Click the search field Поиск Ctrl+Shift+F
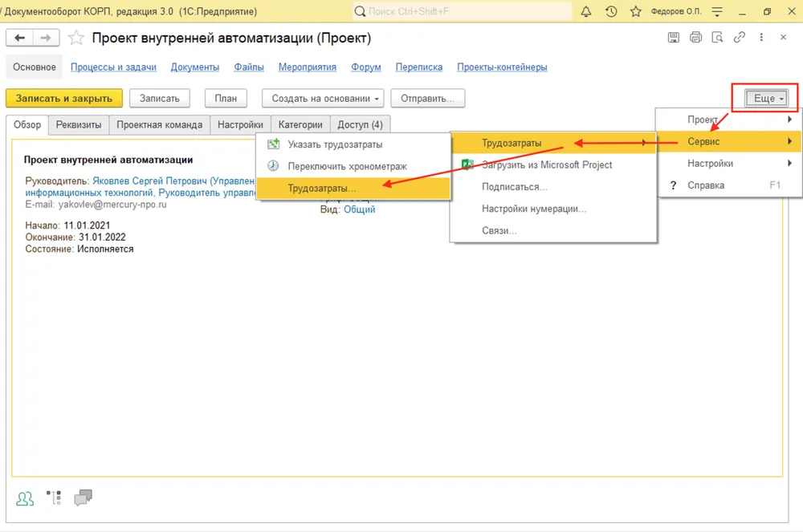Viewport: 803px width, 532px height. coord(462,11)
